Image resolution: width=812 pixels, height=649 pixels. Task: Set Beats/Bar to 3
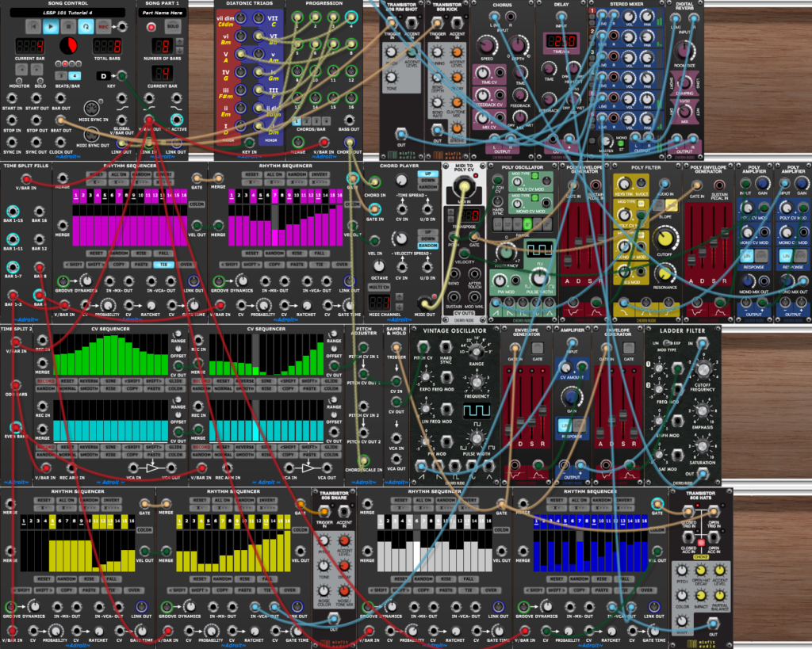(60, 75)
